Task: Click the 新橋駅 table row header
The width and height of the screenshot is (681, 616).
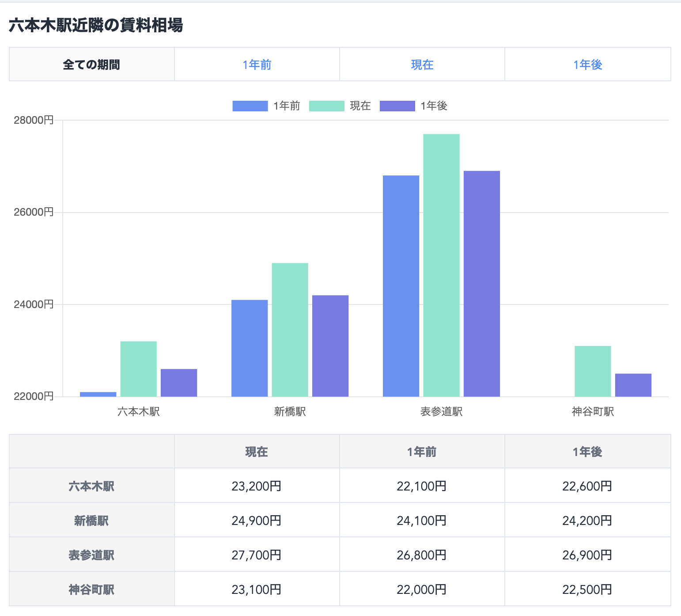Action: point(92,521)
